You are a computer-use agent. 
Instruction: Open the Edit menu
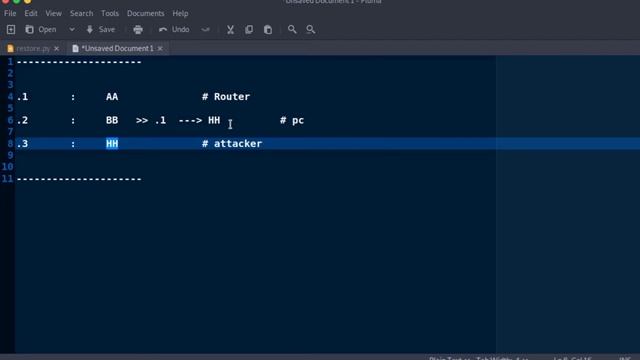pyautogui.click(x=31, y=13)
